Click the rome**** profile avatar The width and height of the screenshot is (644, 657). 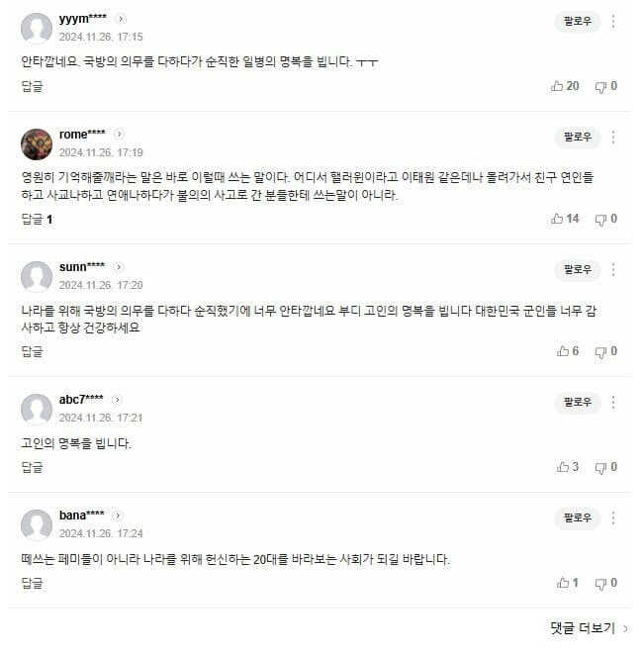(x=37, y=144)
